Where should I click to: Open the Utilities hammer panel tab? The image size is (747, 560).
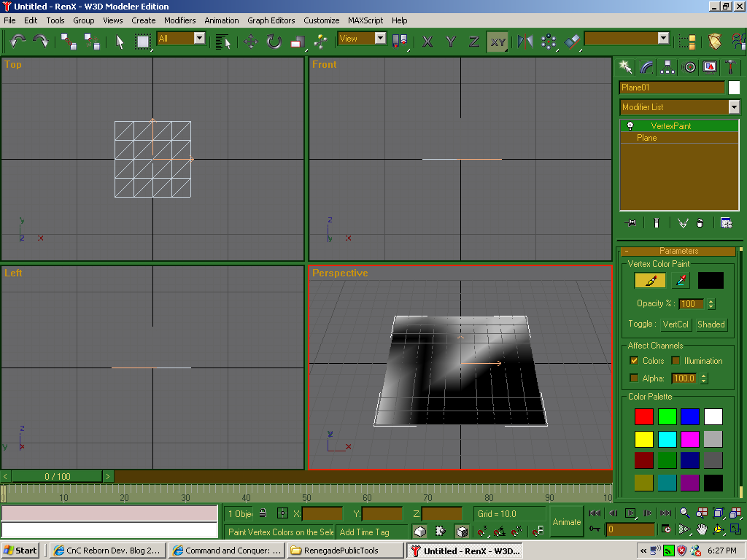[x=730, y=67]
